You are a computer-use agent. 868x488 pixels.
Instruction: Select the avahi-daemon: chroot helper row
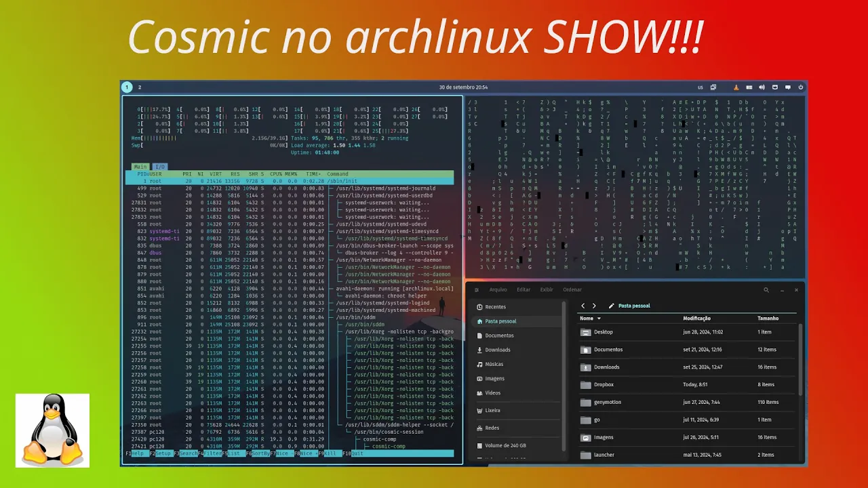[x=290, y=296]
